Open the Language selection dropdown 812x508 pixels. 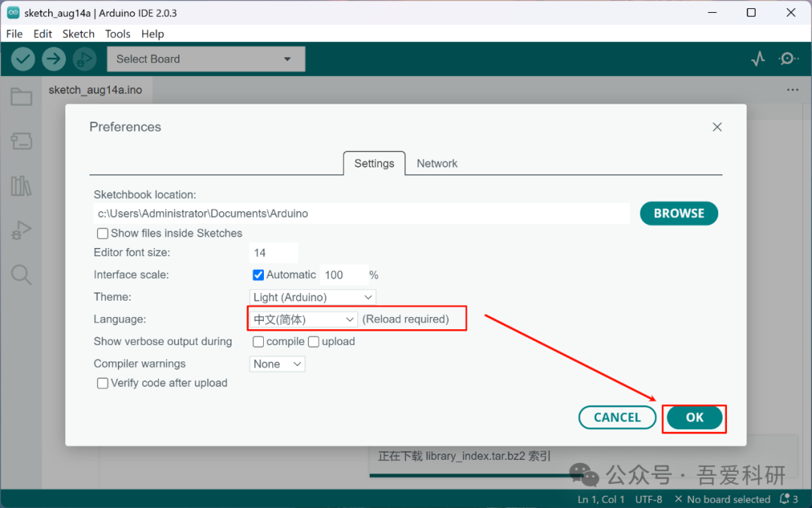(x=303, y=319)
